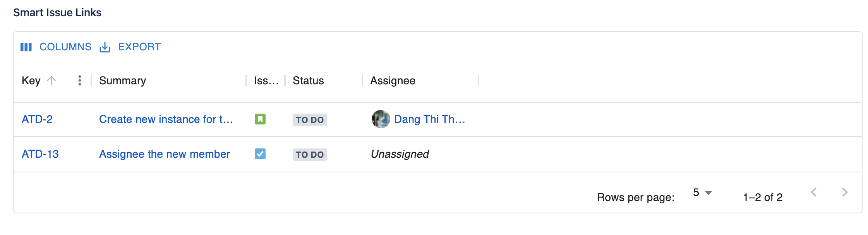This screenshot has height=235, width=868.
Task: Click the Dang Thi Th… assignee name
Action: click(x=429, y=119)
